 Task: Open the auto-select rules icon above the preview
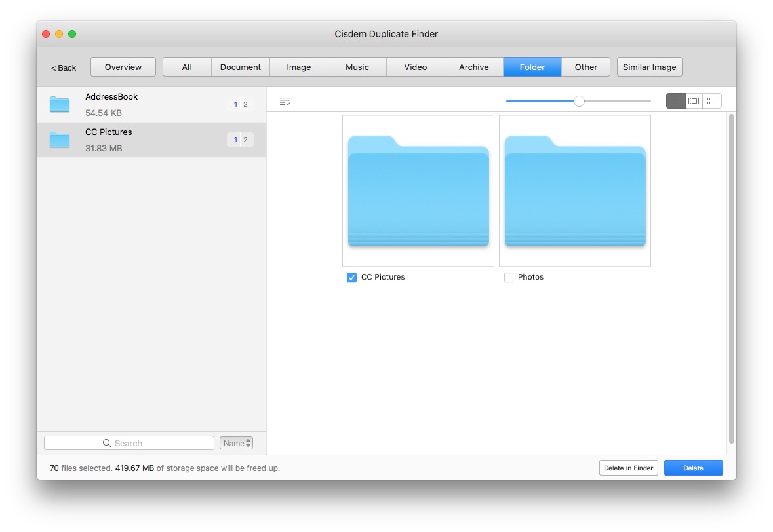tap(285, 100)
